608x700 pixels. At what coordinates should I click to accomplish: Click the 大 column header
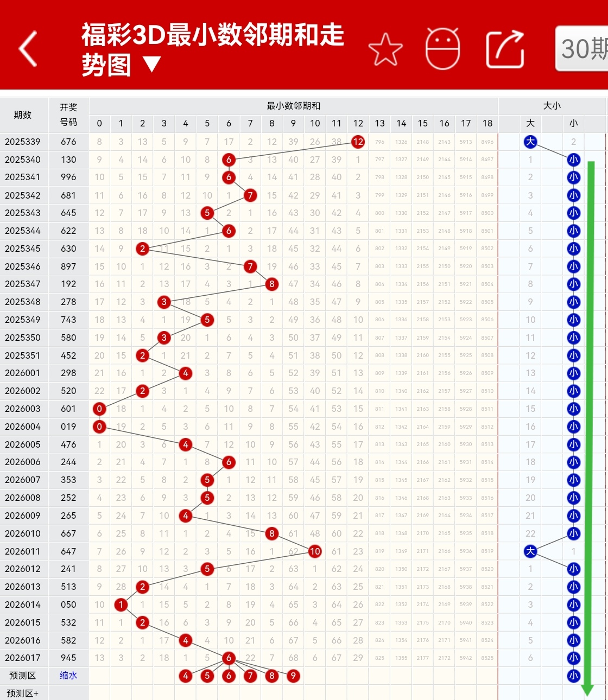point(530,123)
